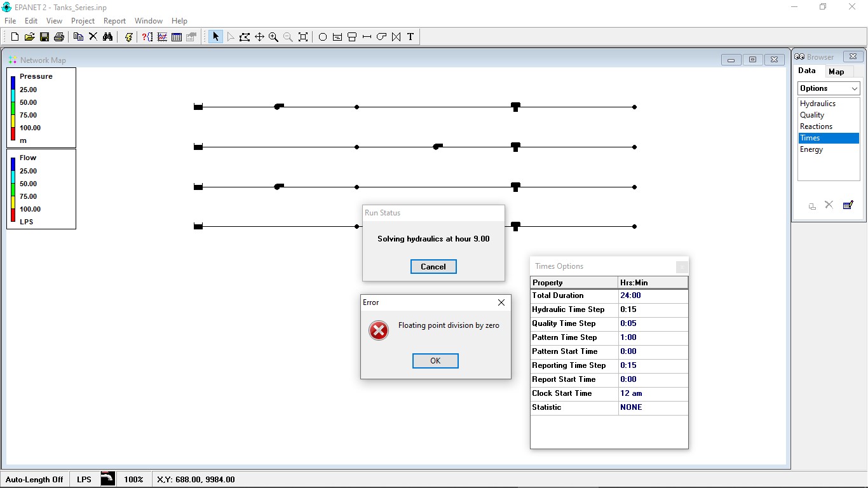Screen dimensions: 868x488
Task: Click the Edit icon in Browser panel
Action: (x=848, y=205)
